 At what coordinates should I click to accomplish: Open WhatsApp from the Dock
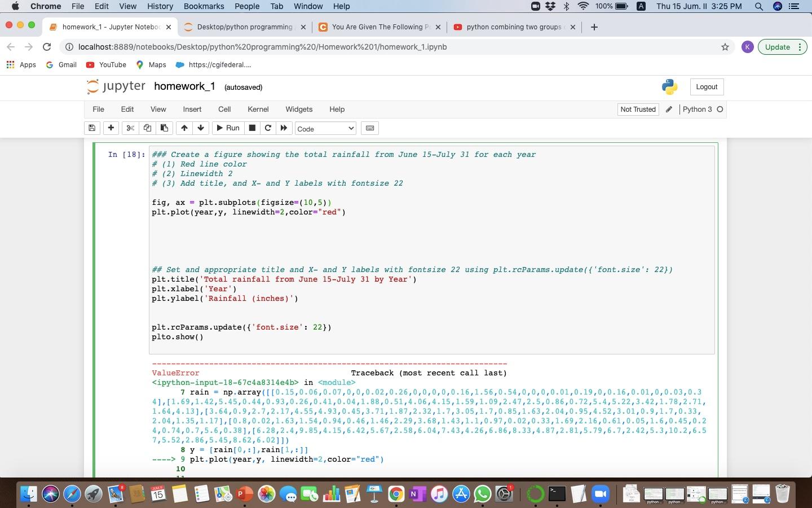[482, 494]
